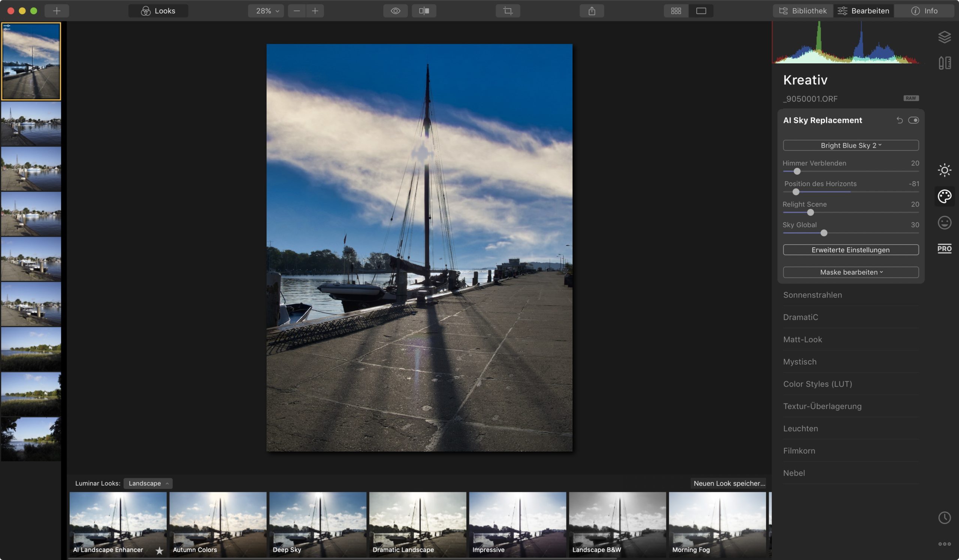This screenshot has height=560, width=959.
Task: Apply the Dramatic Landscape look
Action: click(417, 524)
